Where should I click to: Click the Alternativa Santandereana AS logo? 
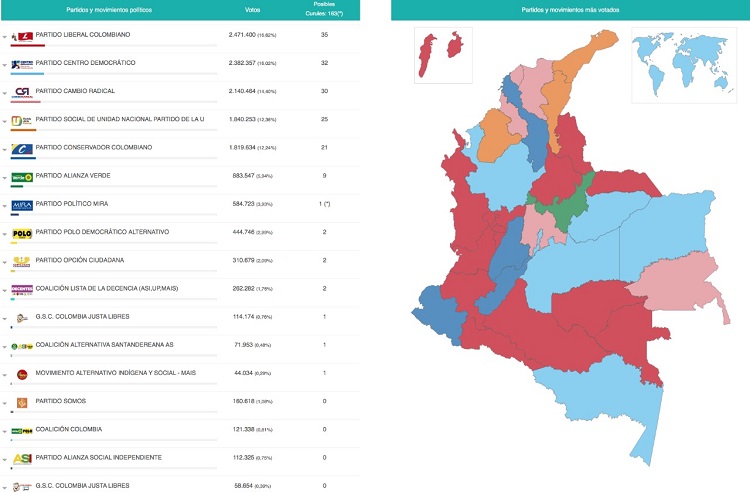22,347
